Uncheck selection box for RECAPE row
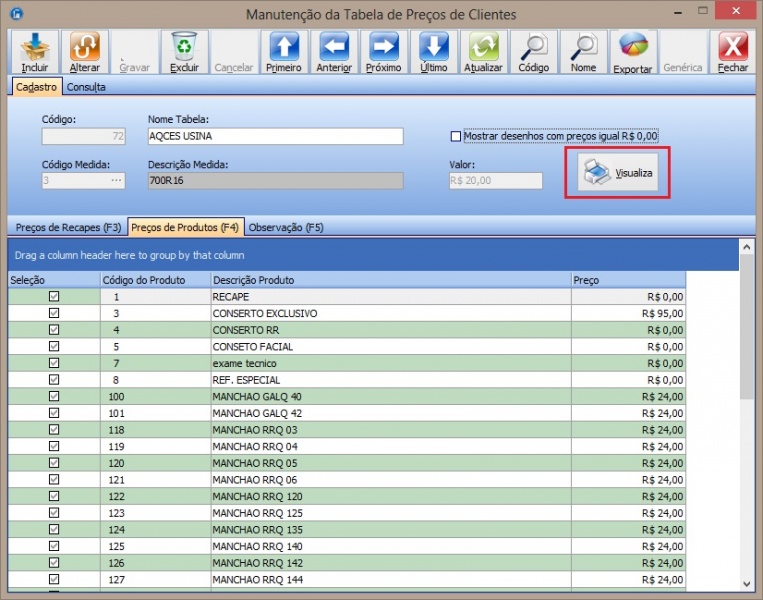 tap(54, 297)
